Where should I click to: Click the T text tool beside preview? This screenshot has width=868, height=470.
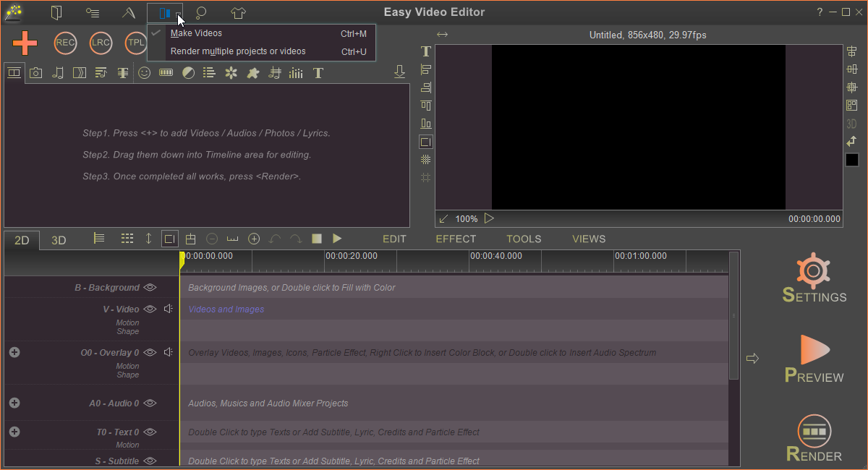[426, 51]
